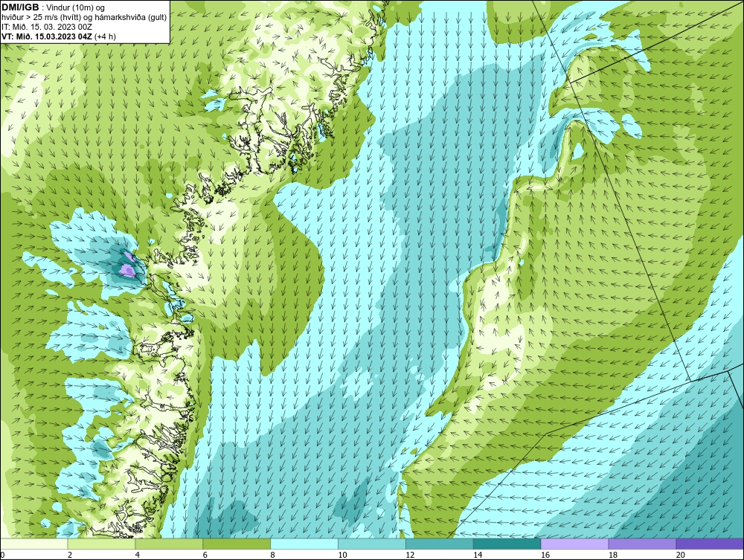Click the legend scale label '2'
The height and width of the screenshot is (560, 744).
[x=70, y=555]
